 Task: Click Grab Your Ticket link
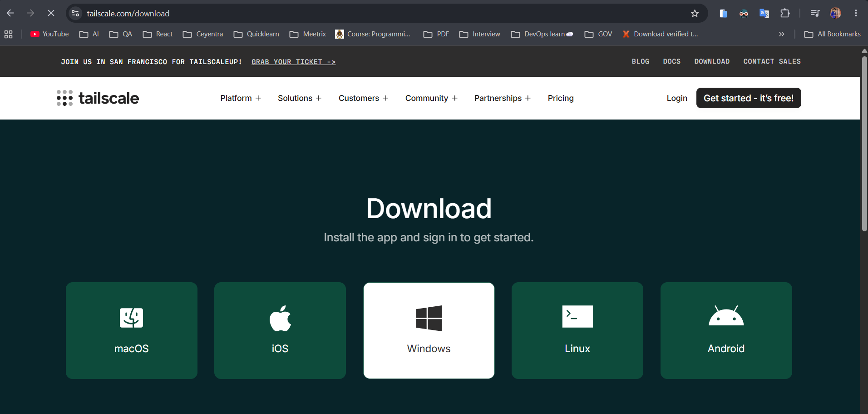tap(294, 62)
